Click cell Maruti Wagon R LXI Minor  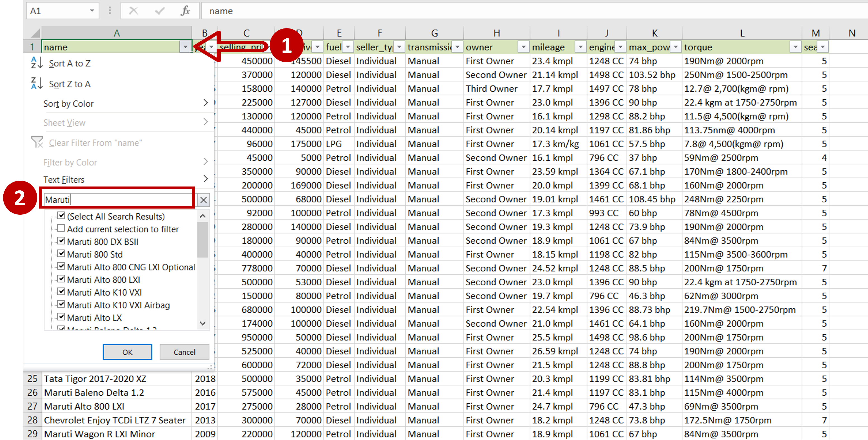coord(117,434)
